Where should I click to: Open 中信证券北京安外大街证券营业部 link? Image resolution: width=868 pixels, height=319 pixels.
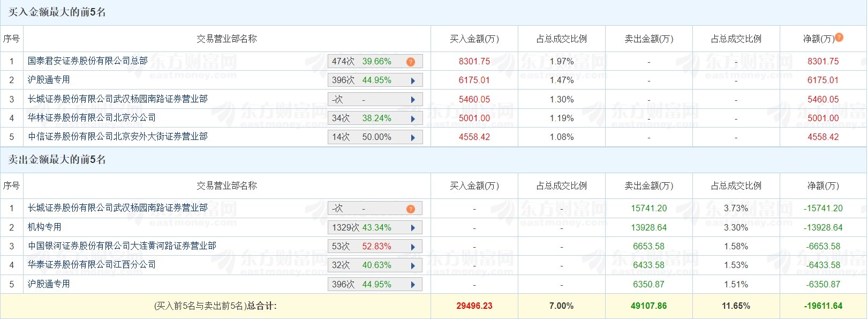pos(118,137)
